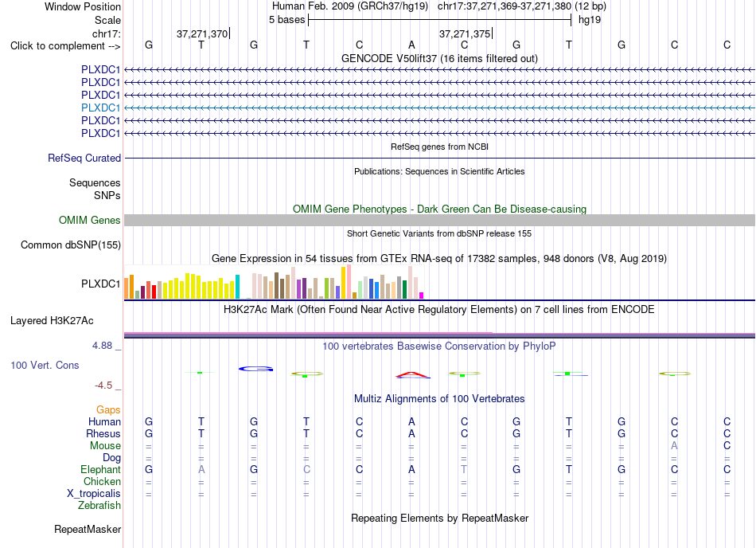
Task: Open the 100 vertebrates Basewise Conservation by PhyloP title
Action: 439,346
